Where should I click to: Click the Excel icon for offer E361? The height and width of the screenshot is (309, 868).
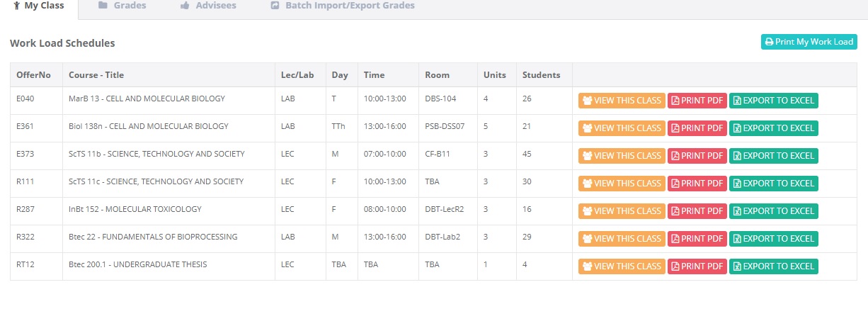pyautogui.click(x=736, y=128)
